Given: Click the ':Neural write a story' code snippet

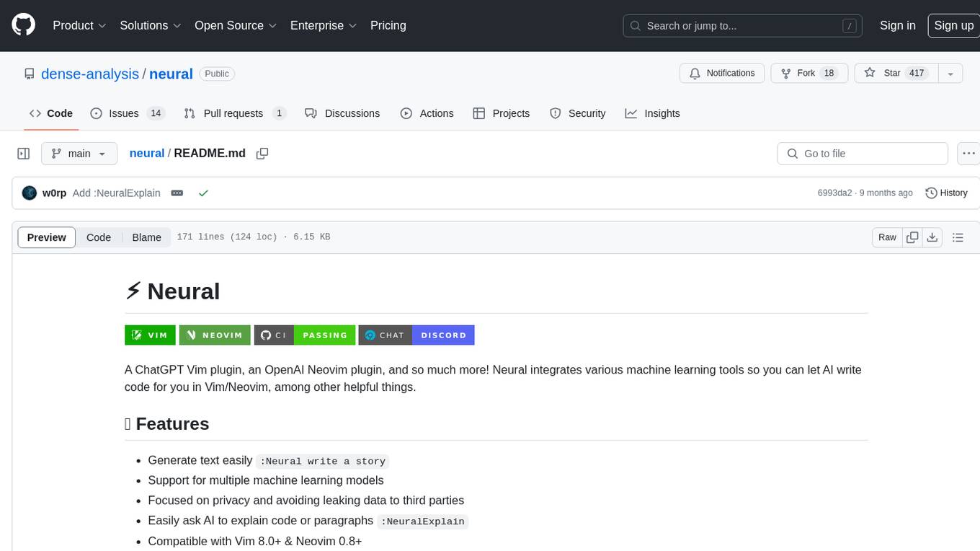Looking at the screenshot, I should [324, 462].
